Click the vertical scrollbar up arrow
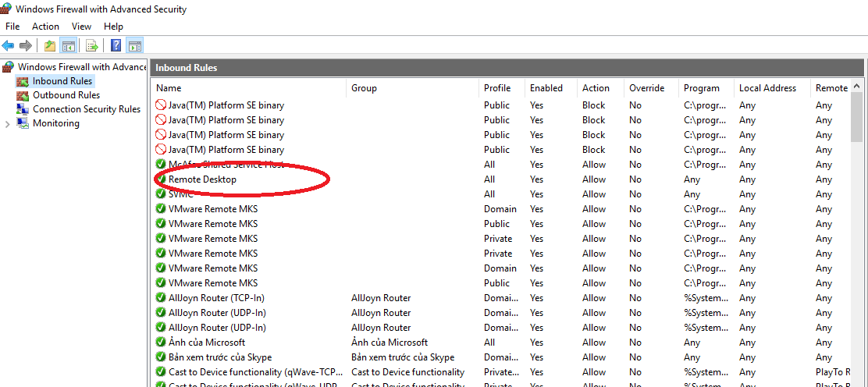This screenshot has width=868, height=387. coord(857,87)
